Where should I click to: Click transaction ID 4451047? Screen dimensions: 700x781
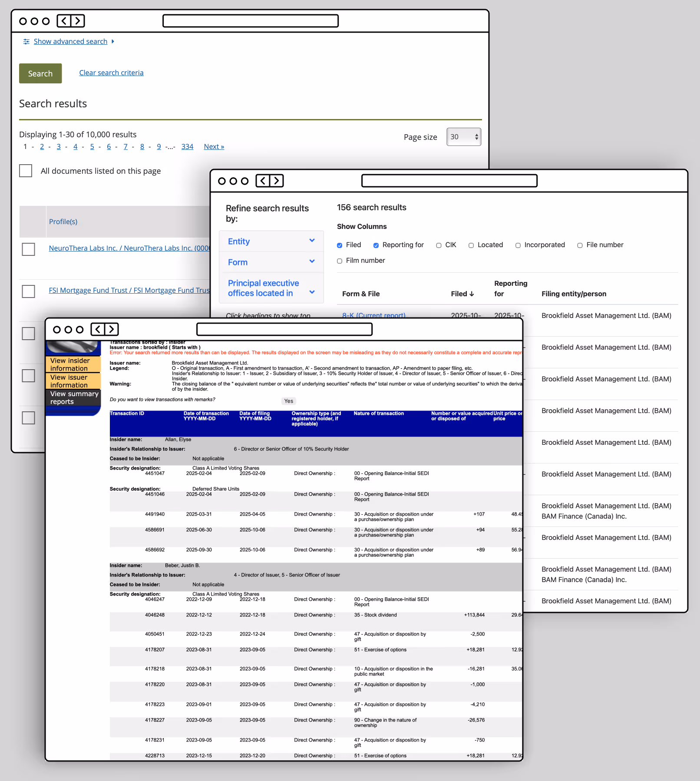(155, 473)
